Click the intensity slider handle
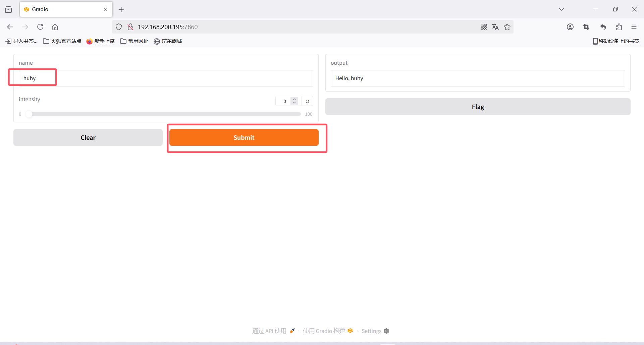Viewport: 644px width, 345px height. coord(29,114)
